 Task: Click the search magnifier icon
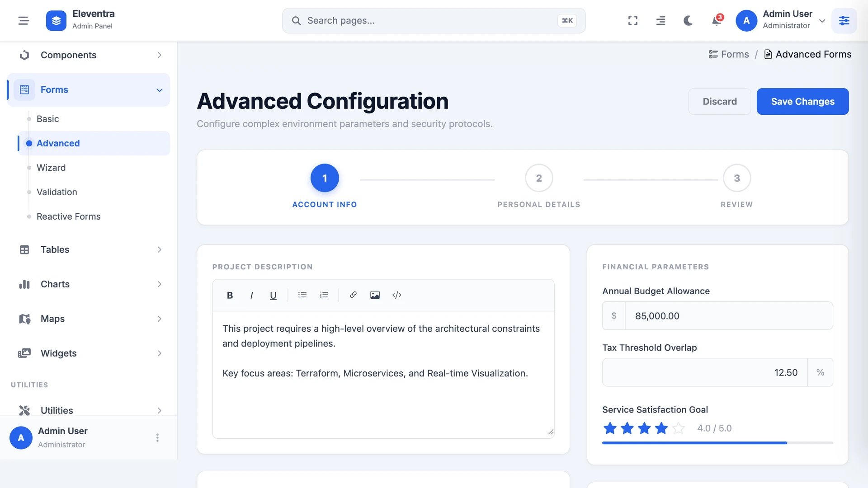(296, 21)
